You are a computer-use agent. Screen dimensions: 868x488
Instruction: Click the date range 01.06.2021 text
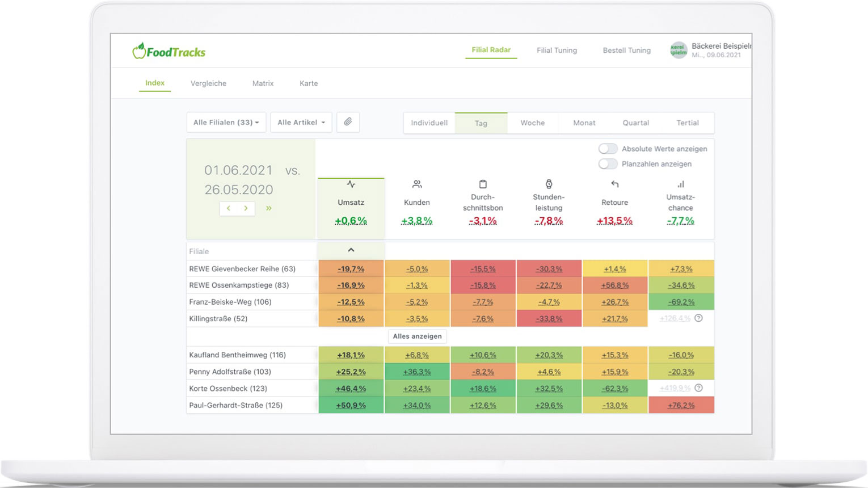pos(238,170)
